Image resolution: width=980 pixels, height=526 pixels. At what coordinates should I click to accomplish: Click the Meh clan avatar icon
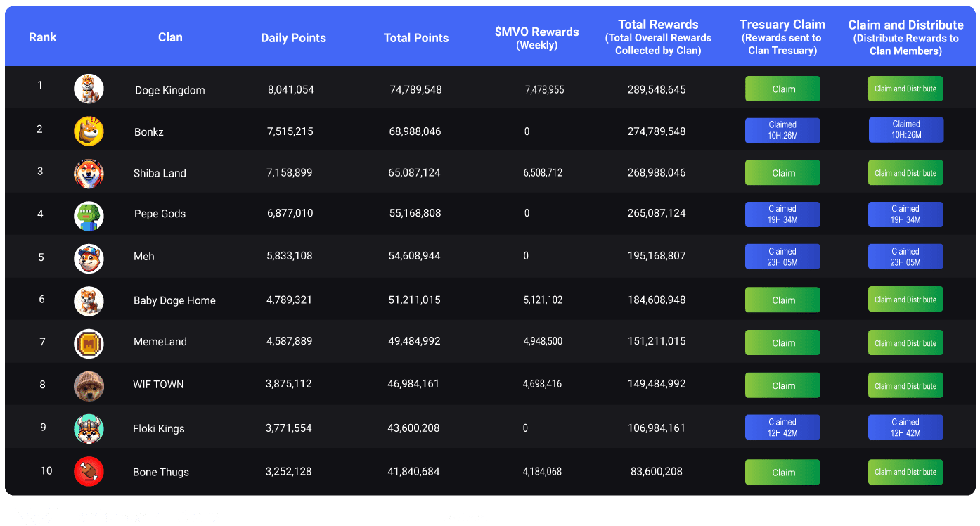(x=89, y=258)
